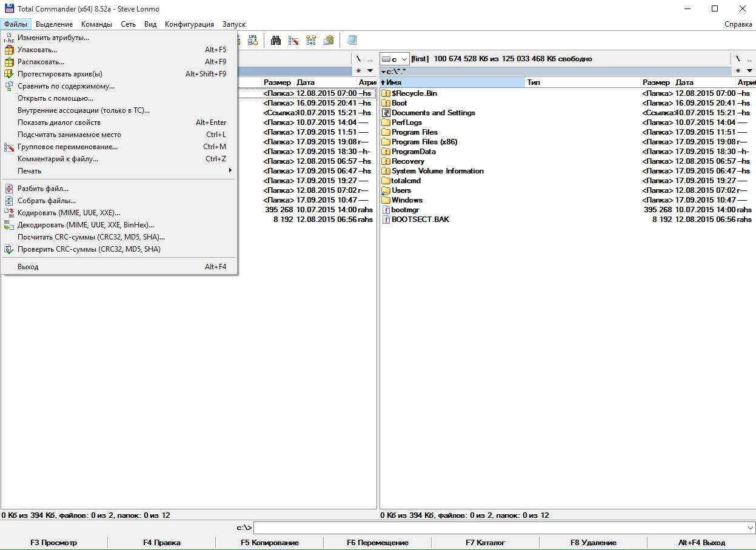Choose Кодировать (MIME, UUE, XXE)
This screenshot has height=550, width=756.
coord(119,213)
